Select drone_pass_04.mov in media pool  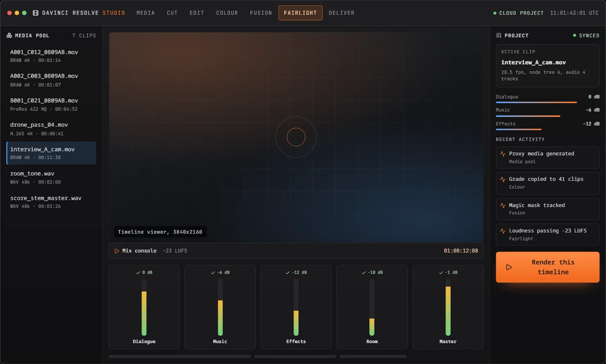tap(51, 129)
